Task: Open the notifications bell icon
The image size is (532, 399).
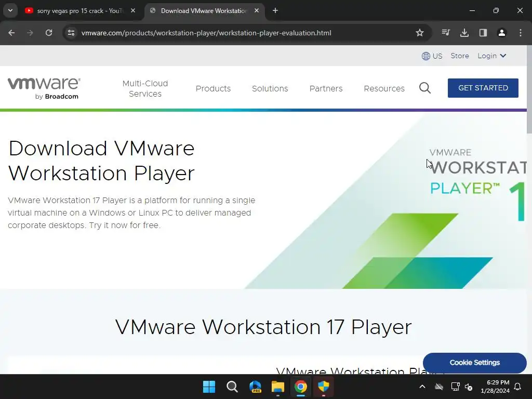Action: click(518, 387)
